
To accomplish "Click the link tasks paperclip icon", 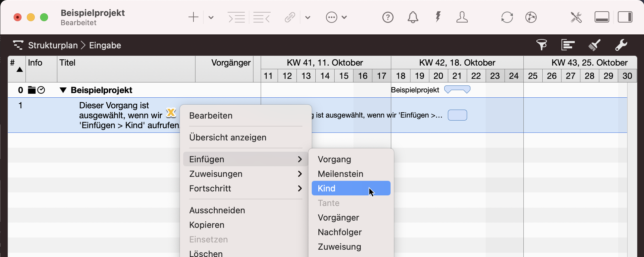I will click(290, 17).
